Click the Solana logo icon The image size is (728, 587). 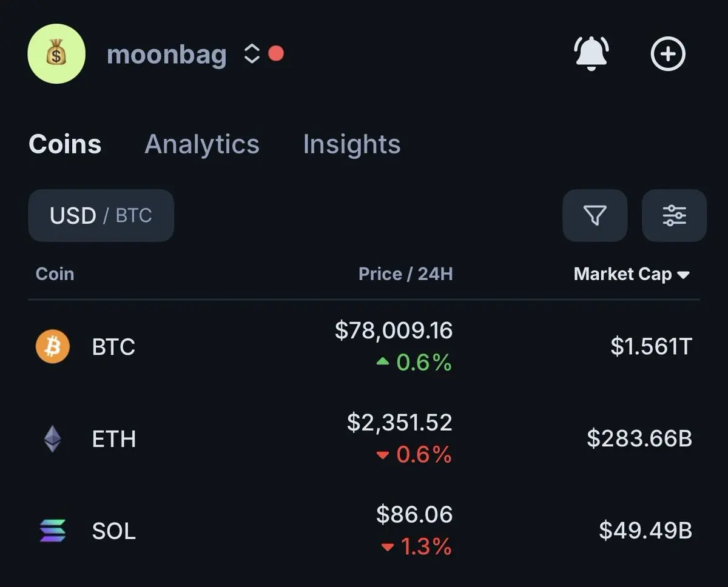click(x=53, y=531)
